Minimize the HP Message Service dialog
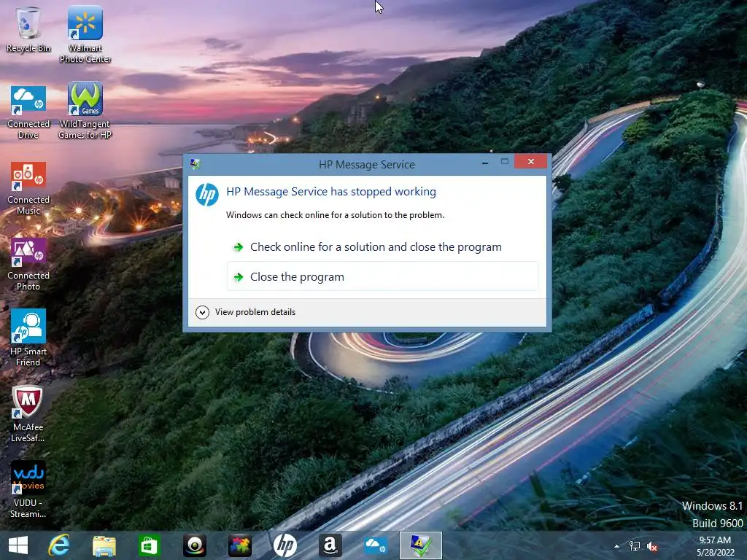Viewport: 747px width, 560px height. [x=485, y=162]
